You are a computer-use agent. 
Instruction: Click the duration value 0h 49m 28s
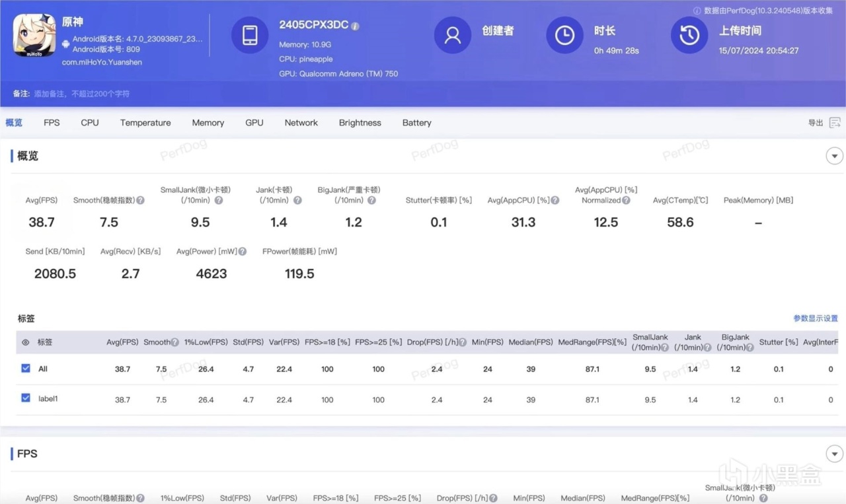click(617, 50)
